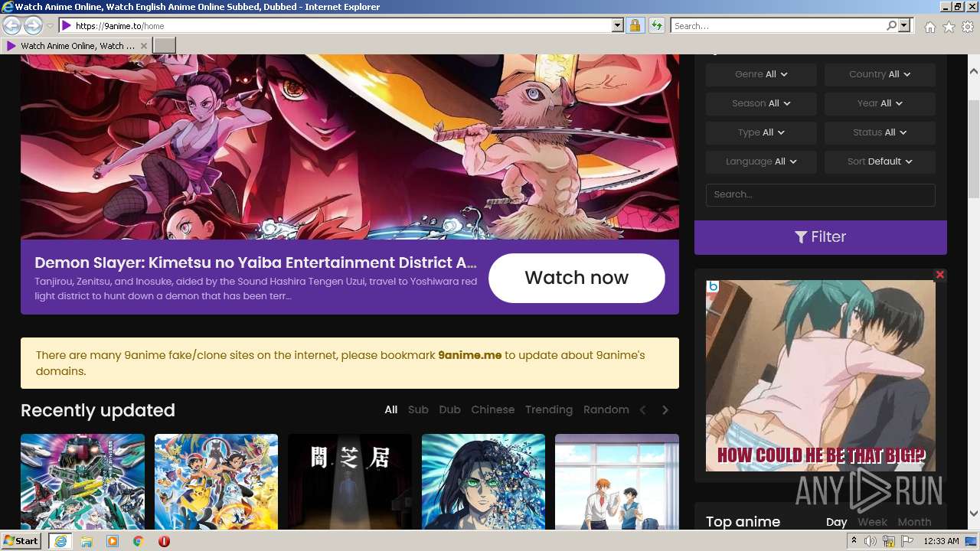Select the Watch Anime Online browser tab
This screenshot has width=980, height=551.
point(77,46)
